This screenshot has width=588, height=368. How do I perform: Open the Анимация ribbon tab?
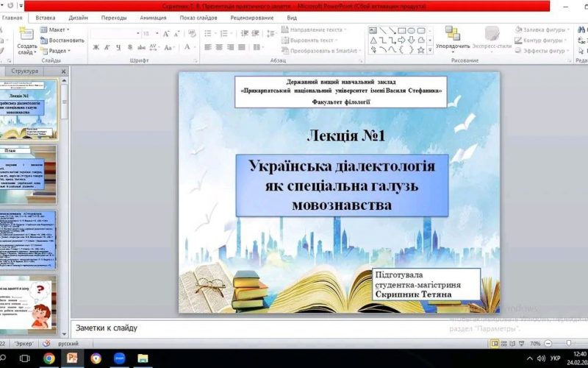click(153, 17)
